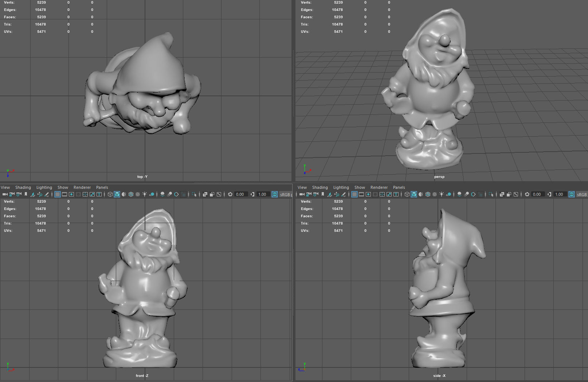Click Use All Lights icon in front -Z panel
The height and width of the screenshot is (382, 588).
click(145, 194)
